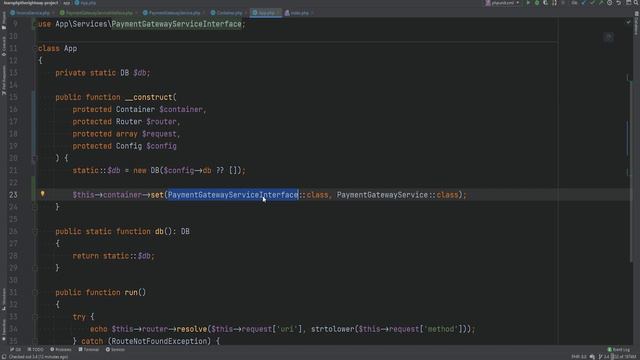Open the Database tool window on right

[x=636, y=24]
